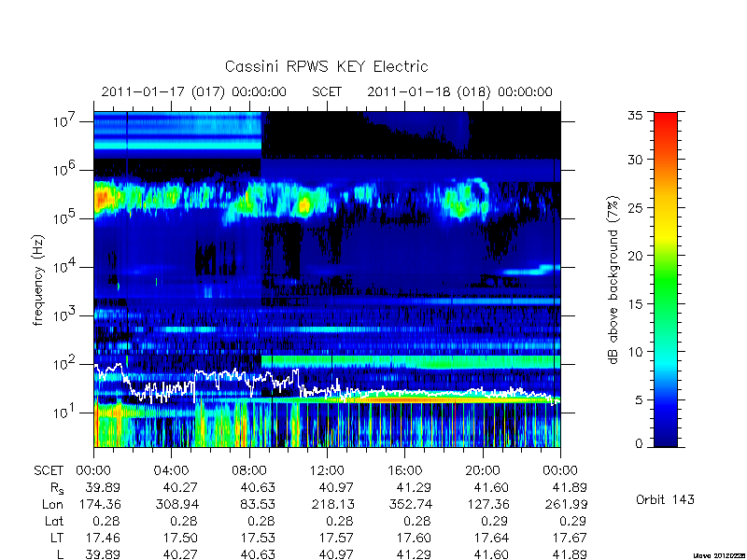Click the color bar legend gradient

click(x=666, y=279)
